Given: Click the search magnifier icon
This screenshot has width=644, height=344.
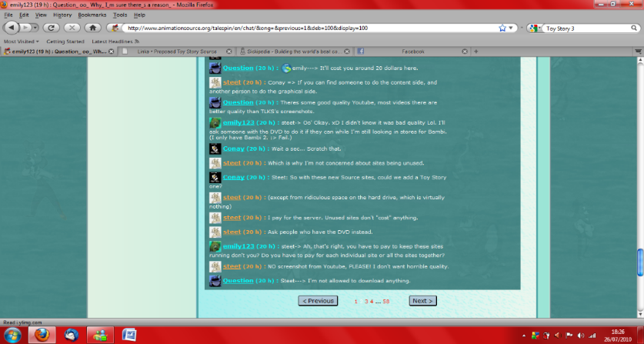Looking at the screenshot, I should point(634,28).
